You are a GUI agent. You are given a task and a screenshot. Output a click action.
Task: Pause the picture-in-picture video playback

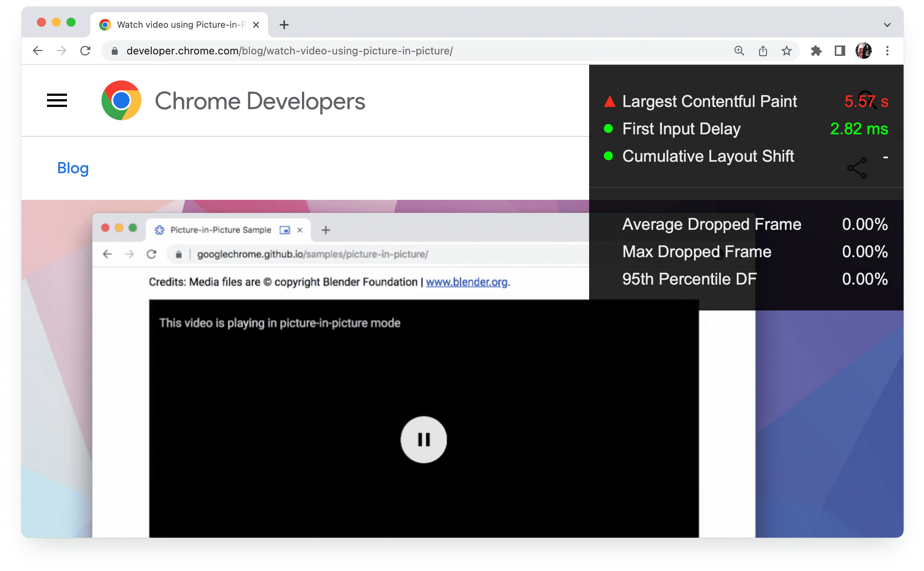[422, 439]
